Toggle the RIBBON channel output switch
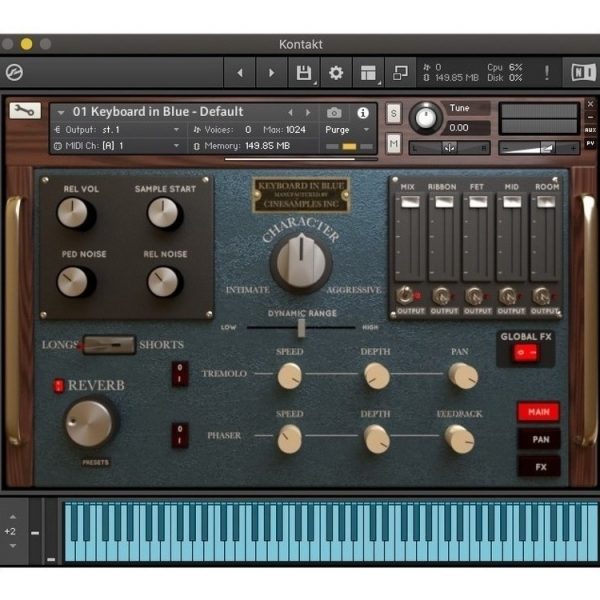 click(441, 296)
